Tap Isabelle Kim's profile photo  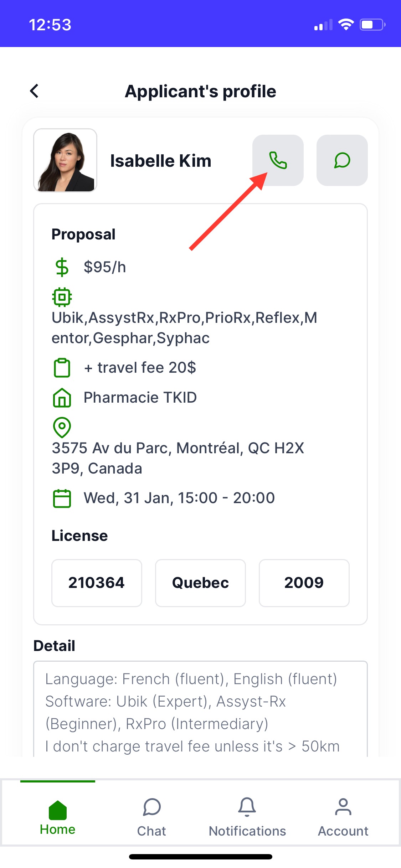(x=65, y=160)
